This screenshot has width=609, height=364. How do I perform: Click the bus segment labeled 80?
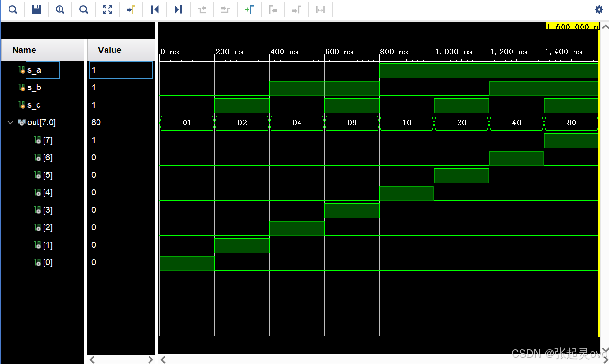click(x=572, y=122)
